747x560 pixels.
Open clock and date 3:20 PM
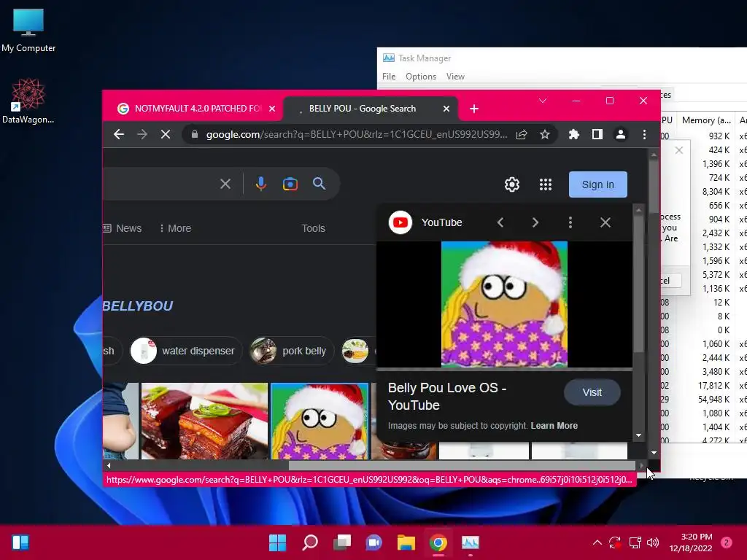coord(691,542)
